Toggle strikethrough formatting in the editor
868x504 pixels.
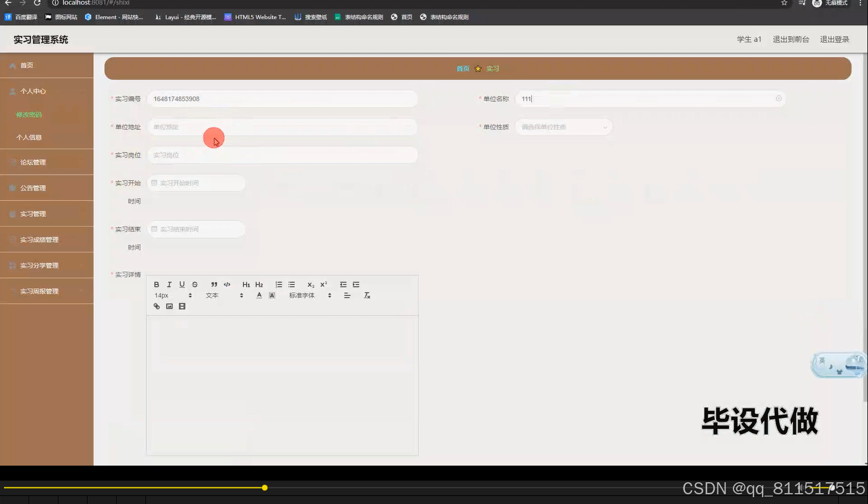pos(195,285)
